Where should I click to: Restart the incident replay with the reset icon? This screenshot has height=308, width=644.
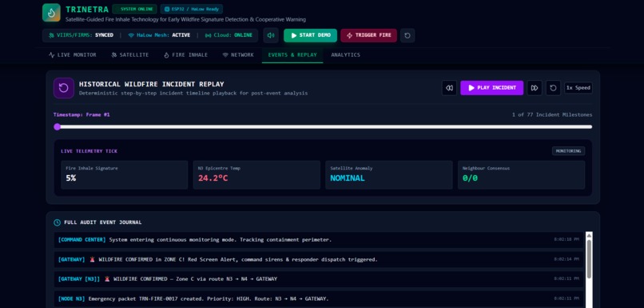click(x=553, y=88)
